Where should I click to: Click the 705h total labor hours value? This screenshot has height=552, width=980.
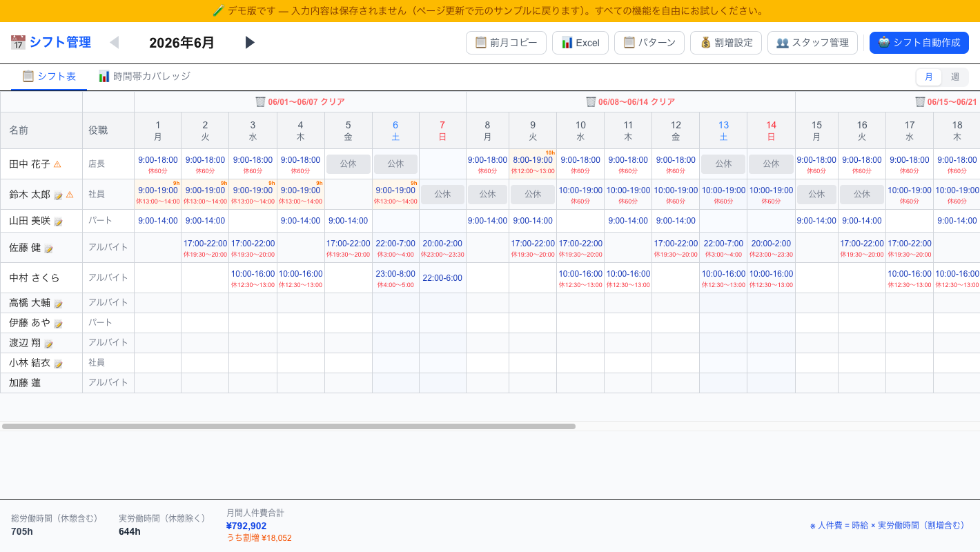pyautogui.click(x=22, y=531)
